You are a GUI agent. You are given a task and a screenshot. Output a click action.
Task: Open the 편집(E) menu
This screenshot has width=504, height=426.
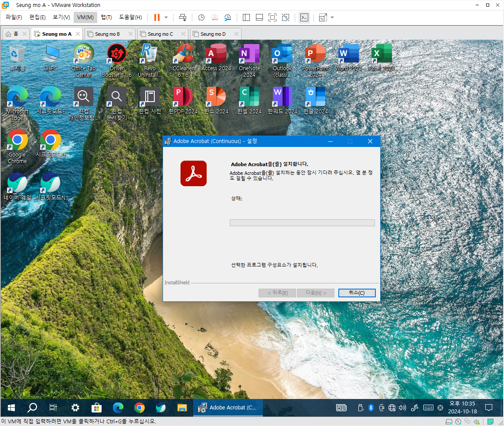click(x=37, y=17)
